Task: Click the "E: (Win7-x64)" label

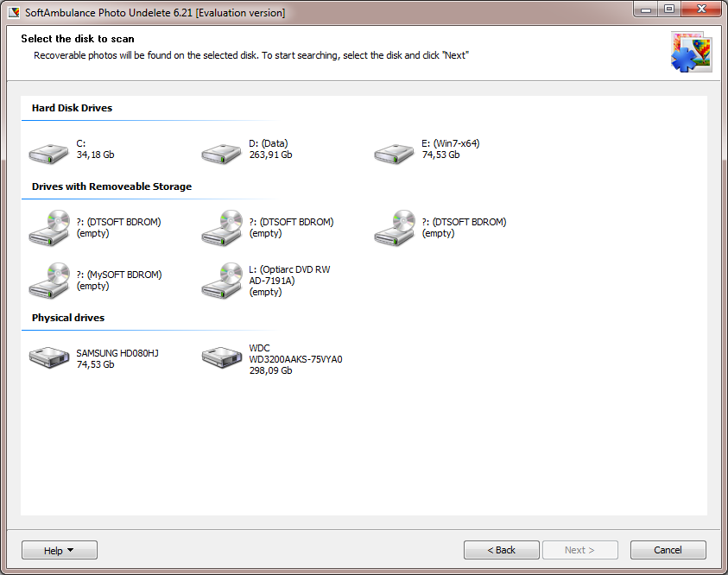Action: click(451, 143)
